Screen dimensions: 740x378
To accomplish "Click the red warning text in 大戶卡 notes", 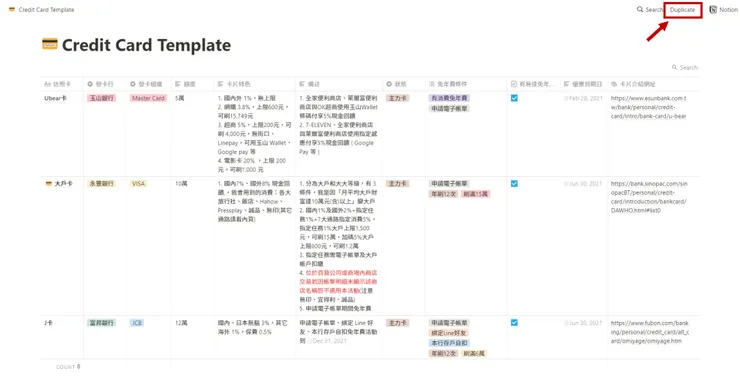I will point(338,282).
